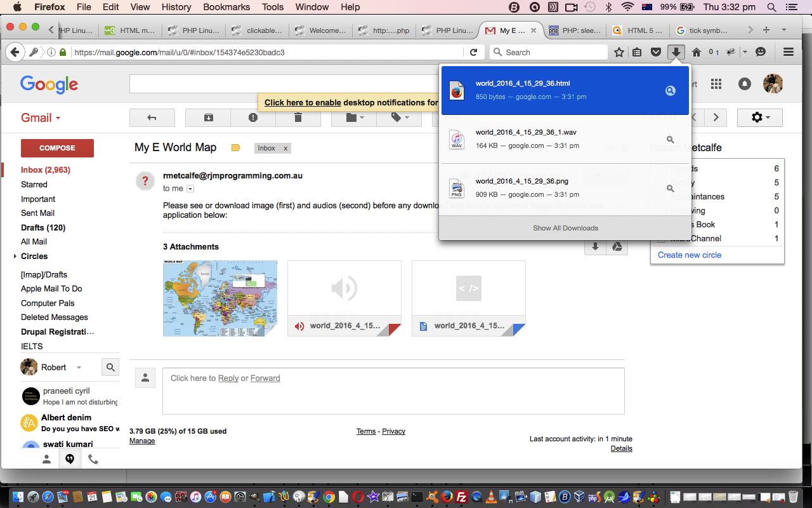Viewport: 812px width, 508px height.
Task: Open the HTML code attachment thumbnail
Action: coord(468,298)
